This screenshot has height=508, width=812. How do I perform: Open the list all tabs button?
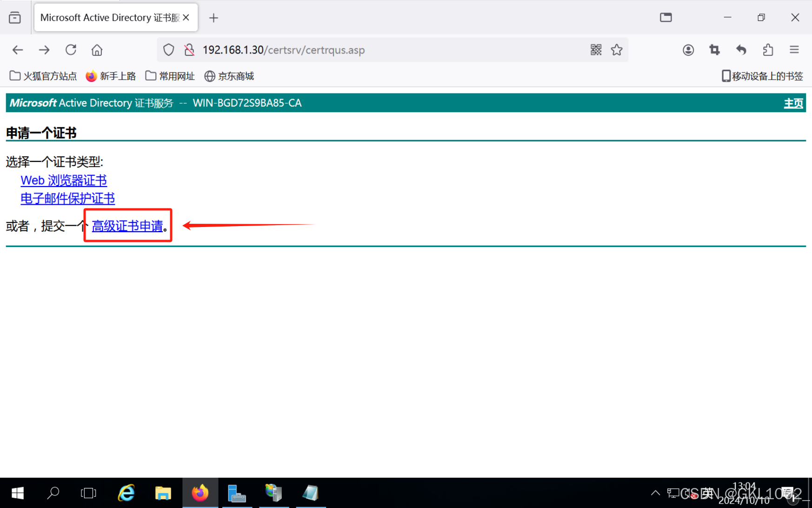click(x=15, y=18)
